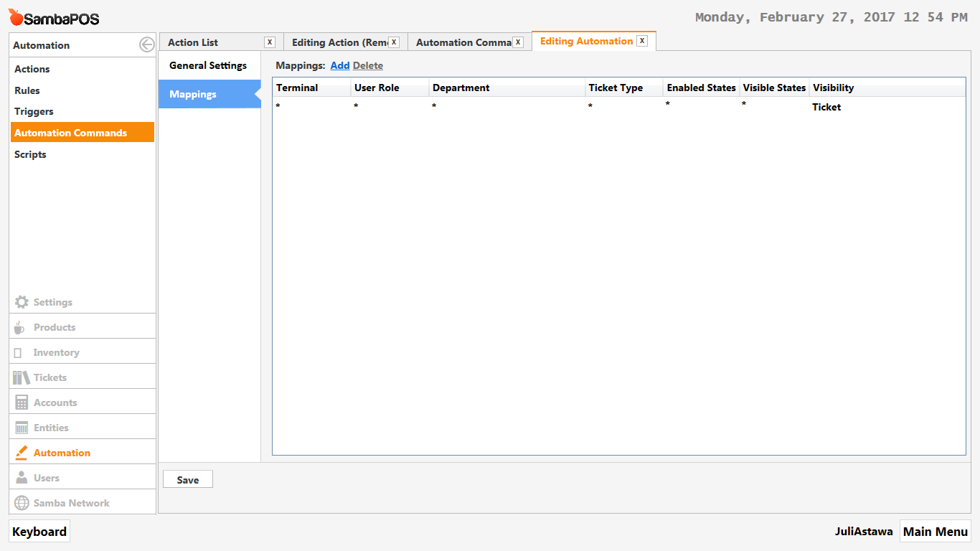Return to the Main Menu
Screen dimensions: 980x551
click(935, 532)
